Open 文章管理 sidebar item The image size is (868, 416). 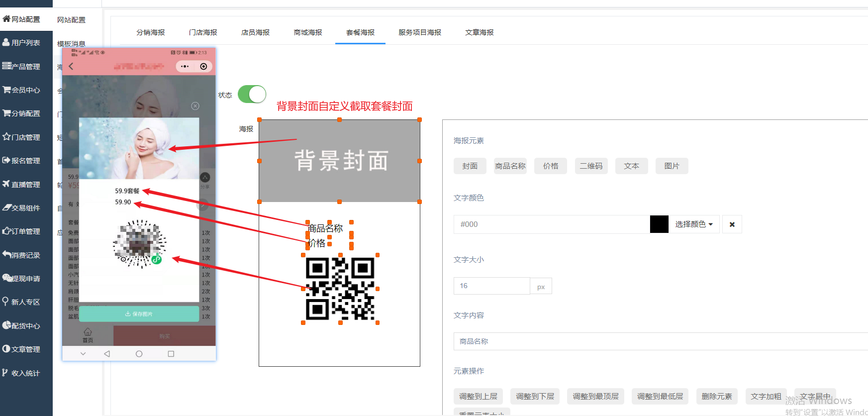[21, 349]
